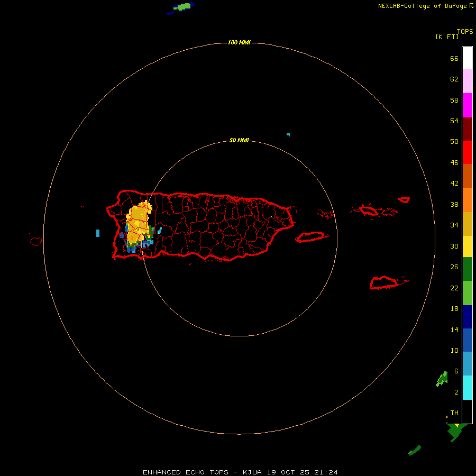Image resolution: width=476 pixels, height=476 pixels.
Task: Click the cyan 10 kft legend swatch
Action: 467,388
